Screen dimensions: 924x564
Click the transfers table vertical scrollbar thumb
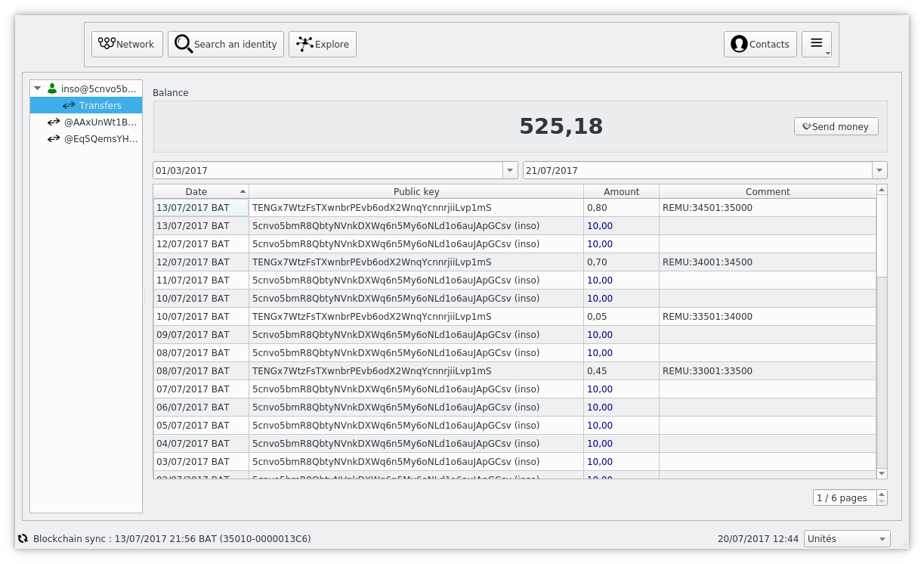pyautogui.click(x=882, y=237)
